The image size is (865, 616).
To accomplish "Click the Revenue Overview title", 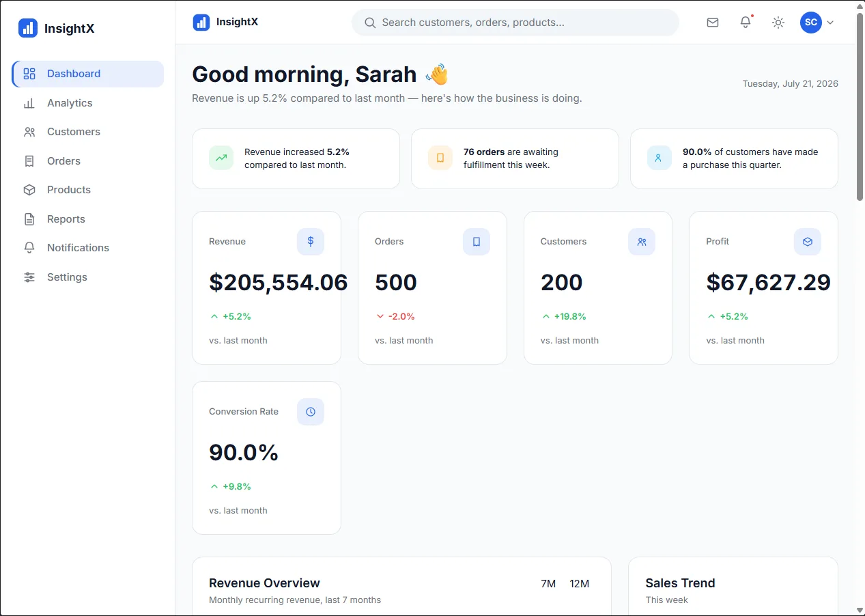I will tap(264, 583).
